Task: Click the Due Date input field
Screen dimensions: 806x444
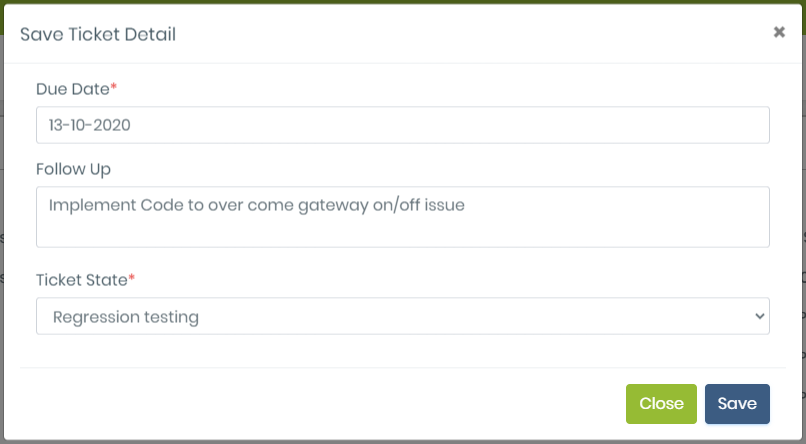Action: coord(402,125)
